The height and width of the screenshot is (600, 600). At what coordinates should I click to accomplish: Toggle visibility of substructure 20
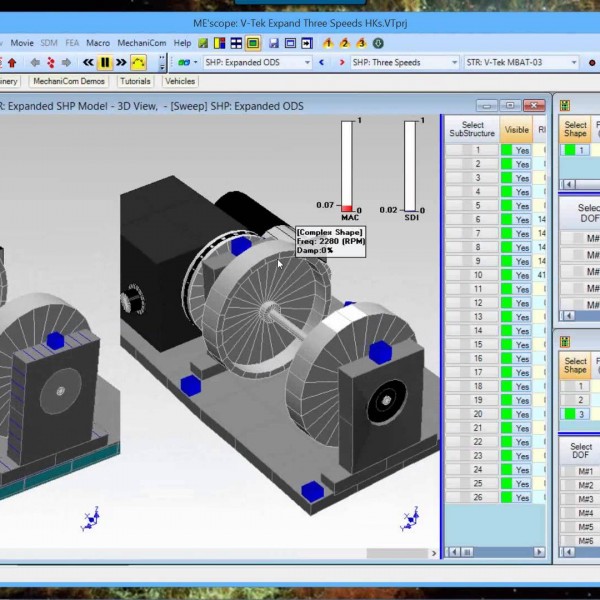click(x=517, y=414)
